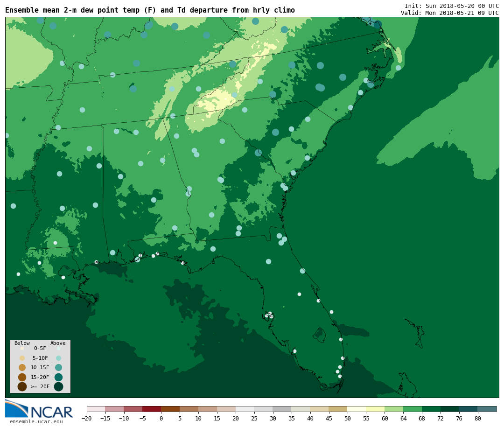The height and width of the screenshot is (427, 504).
Task: Pick the 76 to 80 dark teal swatch
Action: (469, 409)
